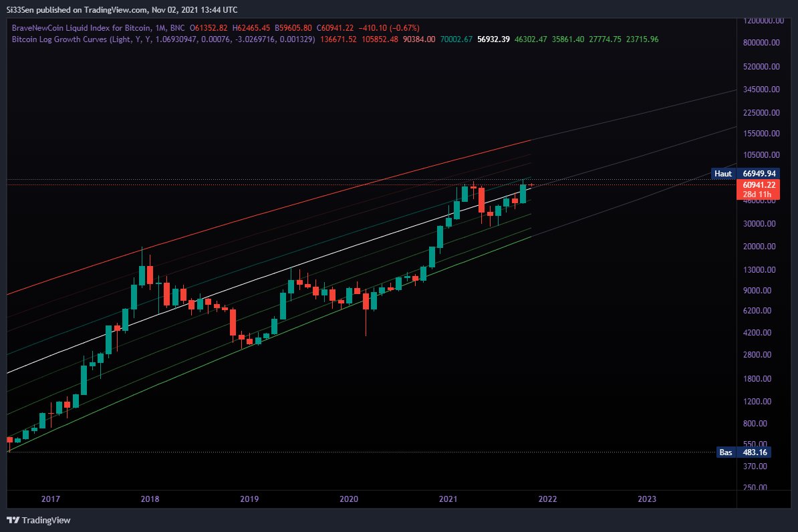Image resolution: width=798 pixels, height=532 pixels.
Task: Click the 6200.00 price scale label
Action: 757,311
